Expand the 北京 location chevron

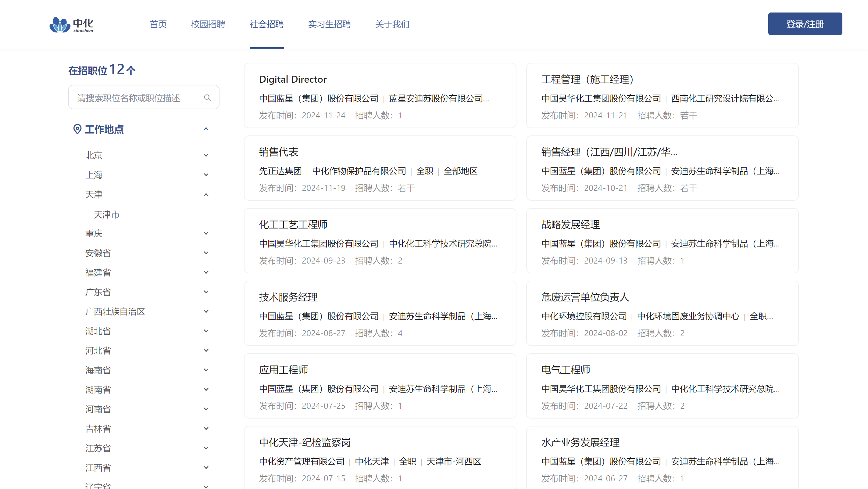coord(206,155)
